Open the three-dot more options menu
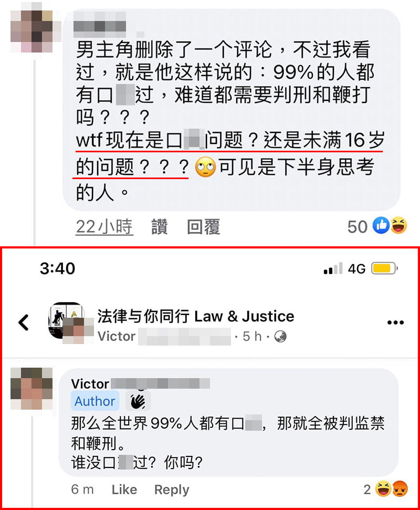 pos(395,322)
